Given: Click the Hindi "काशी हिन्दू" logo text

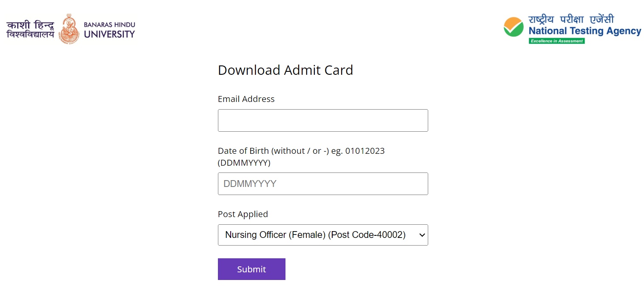Looking at the screenshot, I should (x=31, y=23).
